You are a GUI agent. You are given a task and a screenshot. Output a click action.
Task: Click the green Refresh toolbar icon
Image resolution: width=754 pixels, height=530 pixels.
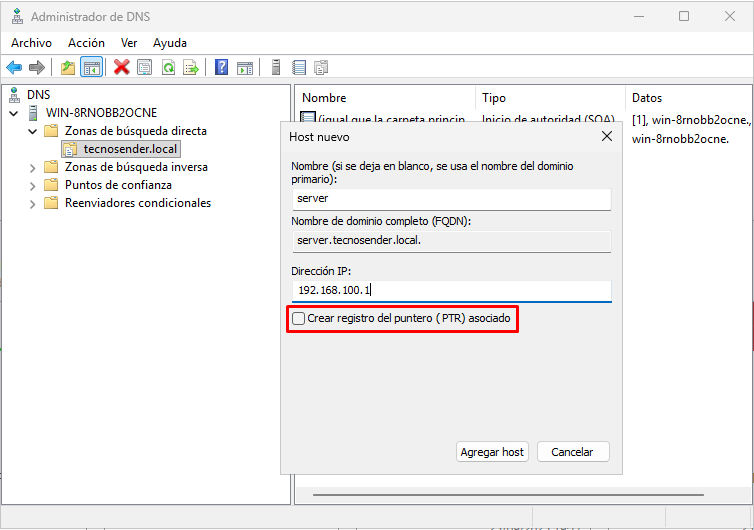pos(168,67)
